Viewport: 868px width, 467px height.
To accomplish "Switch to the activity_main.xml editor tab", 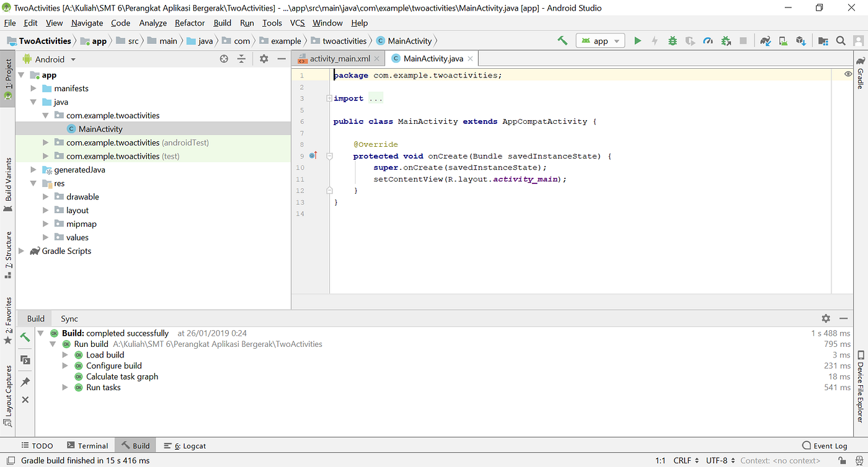I will (339, 59).
